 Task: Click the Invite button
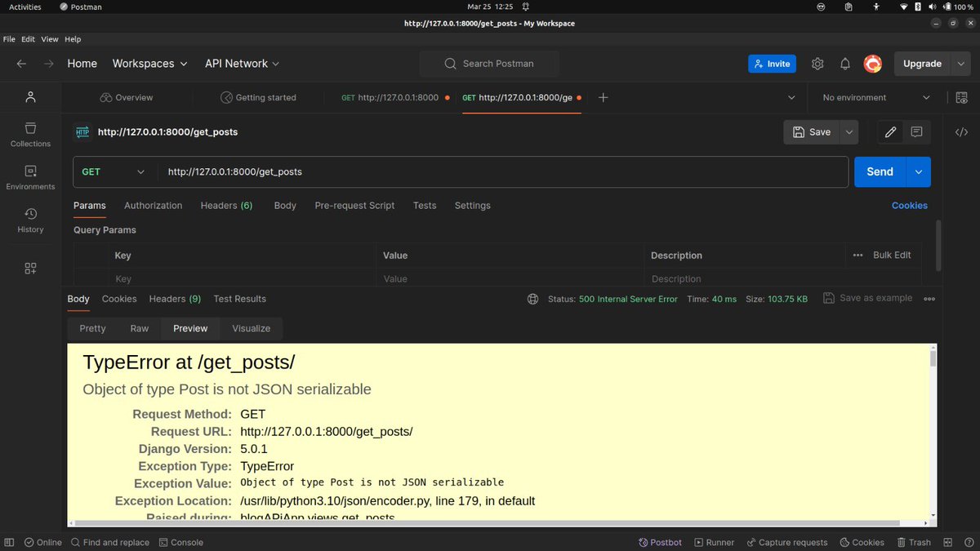772,64
